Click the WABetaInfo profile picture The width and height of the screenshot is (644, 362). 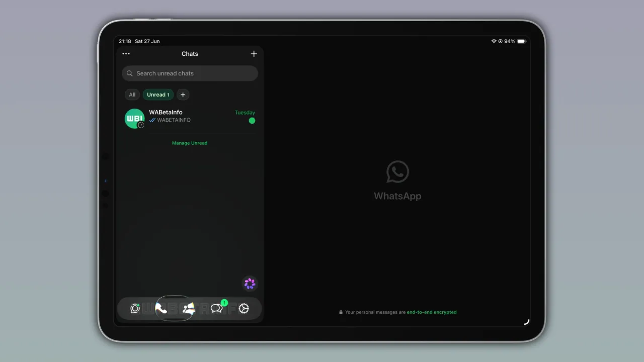[135, 119]
